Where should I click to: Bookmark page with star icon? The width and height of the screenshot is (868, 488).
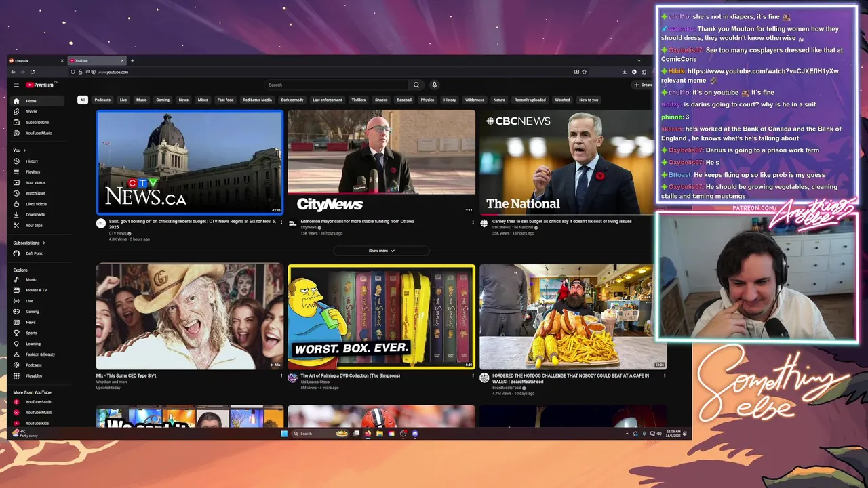click(x=585, y=72)
